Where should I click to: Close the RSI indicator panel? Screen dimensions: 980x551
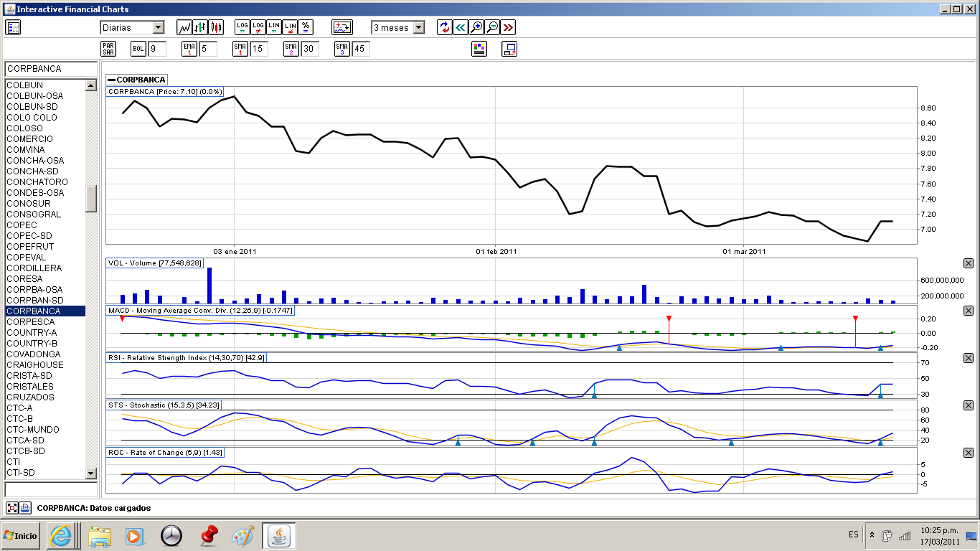(969, 358)
